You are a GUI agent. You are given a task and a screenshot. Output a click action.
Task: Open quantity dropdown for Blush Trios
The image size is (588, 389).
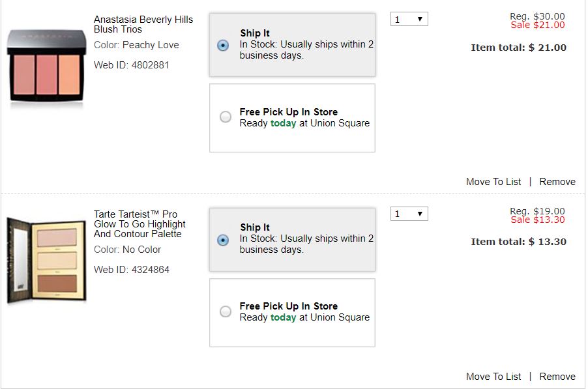pyautogui.click(x=409, y=19)
